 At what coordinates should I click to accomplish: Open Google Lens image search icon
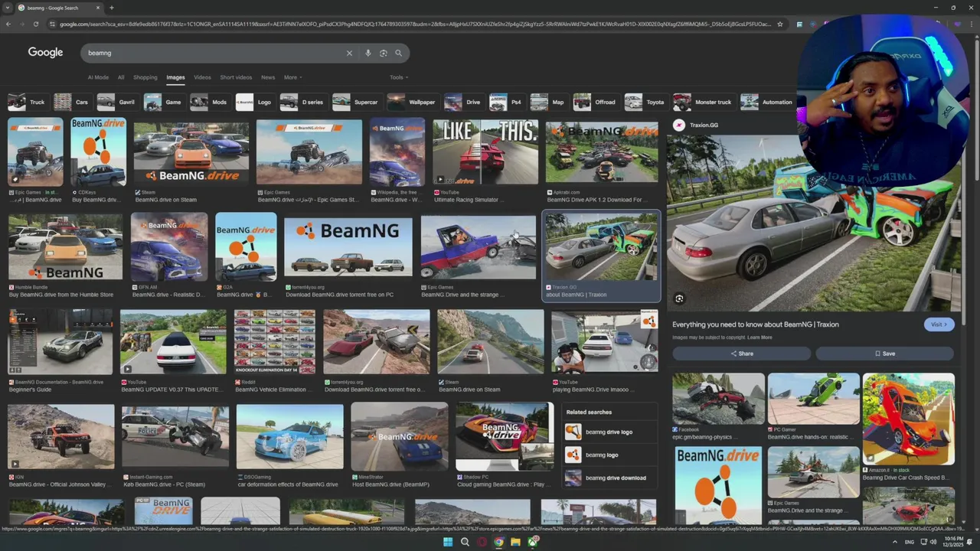click(x=384, y=53)
